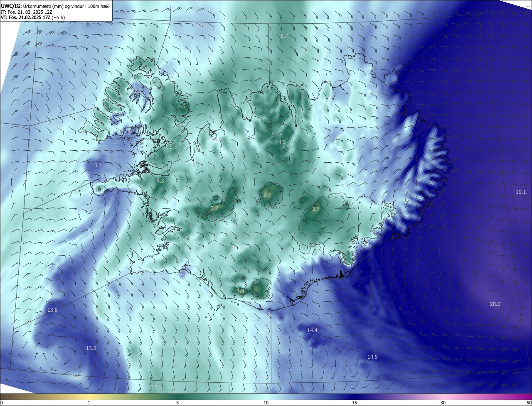Click the 14.5 value label
This screenshot has width=532, height=406.
coord(372,357)
